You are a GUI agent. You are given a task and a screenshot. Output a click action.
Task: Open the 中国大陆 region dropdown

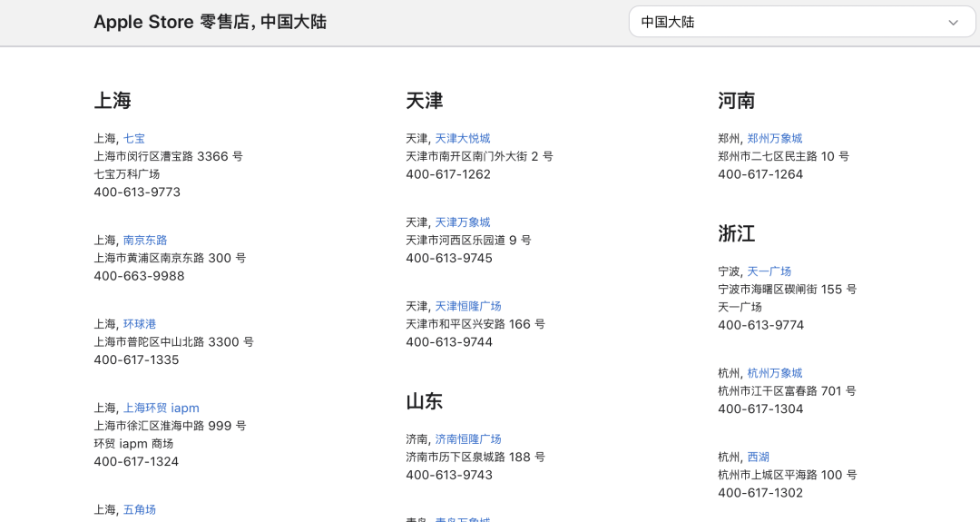coord(802,22)
